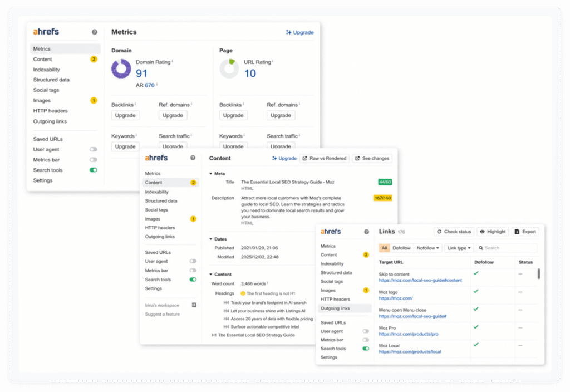Click Images badge '1' in Metrics window sidebar
Image resolution: width=570 pixels, height=392 pixels.
(x=94, y=100)
